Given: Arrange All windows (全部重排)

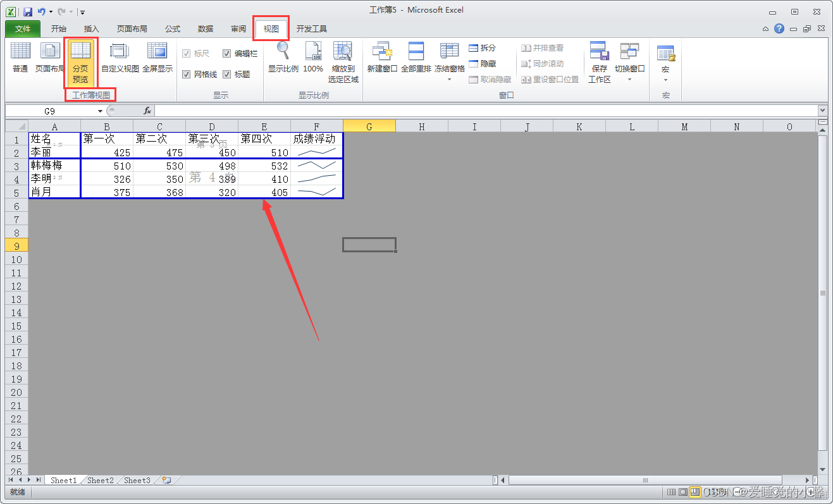Looking at the screenshot, I should point(416,58).
